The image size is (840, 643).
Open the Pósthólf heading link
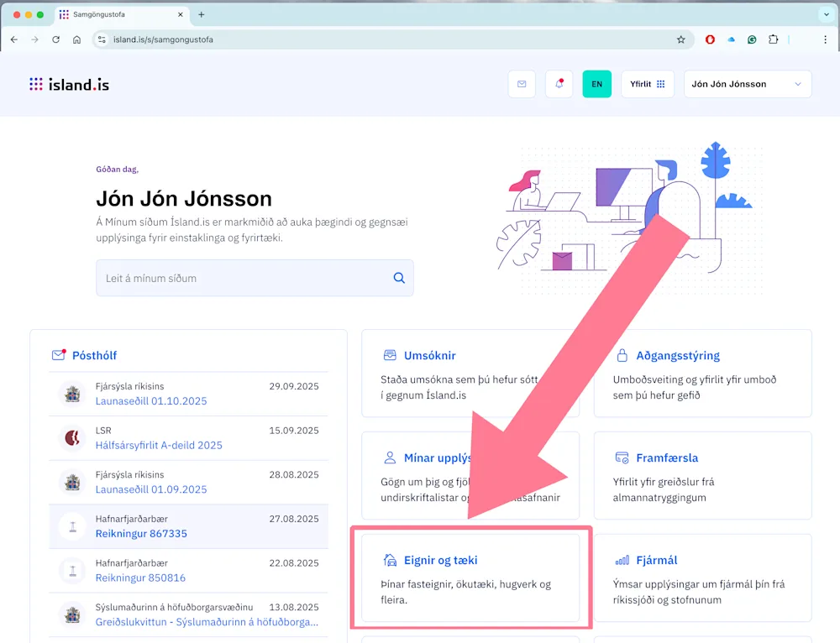point(94,356)
